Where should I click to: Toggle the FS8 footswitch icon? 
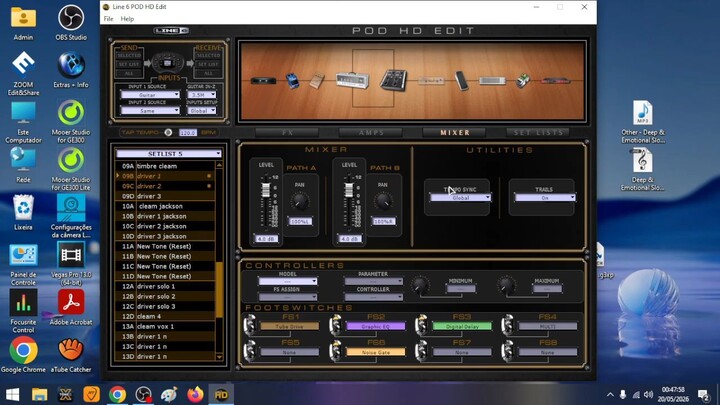click(507, 350)
